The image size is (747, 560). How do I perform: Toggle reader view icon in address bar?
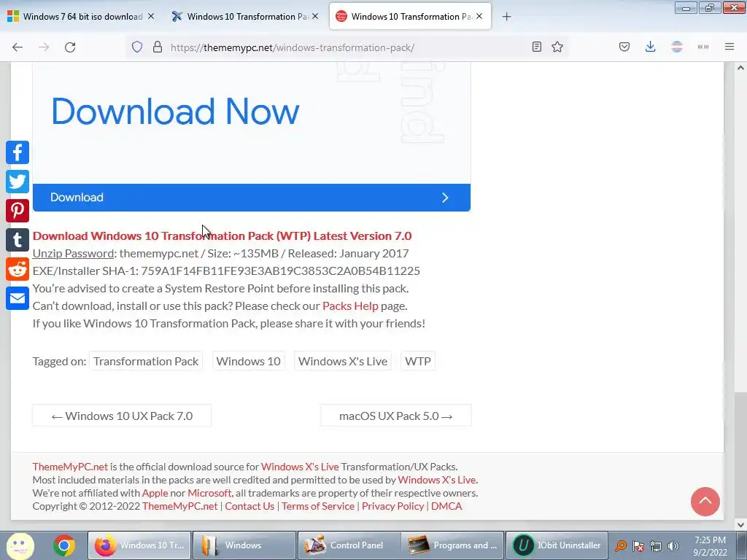(x=537, y=47)
